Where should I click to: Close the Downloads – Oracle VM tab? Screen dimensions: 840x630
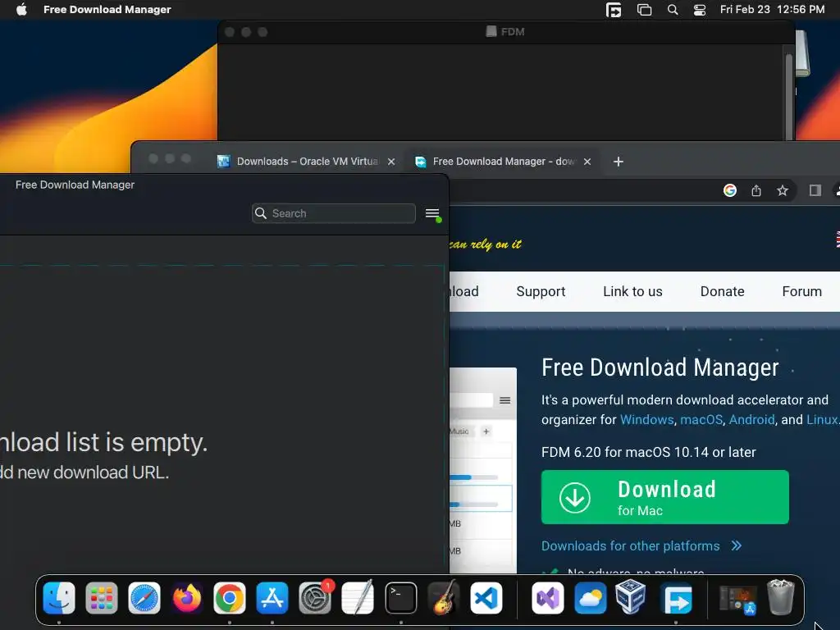tap(391, 162)
